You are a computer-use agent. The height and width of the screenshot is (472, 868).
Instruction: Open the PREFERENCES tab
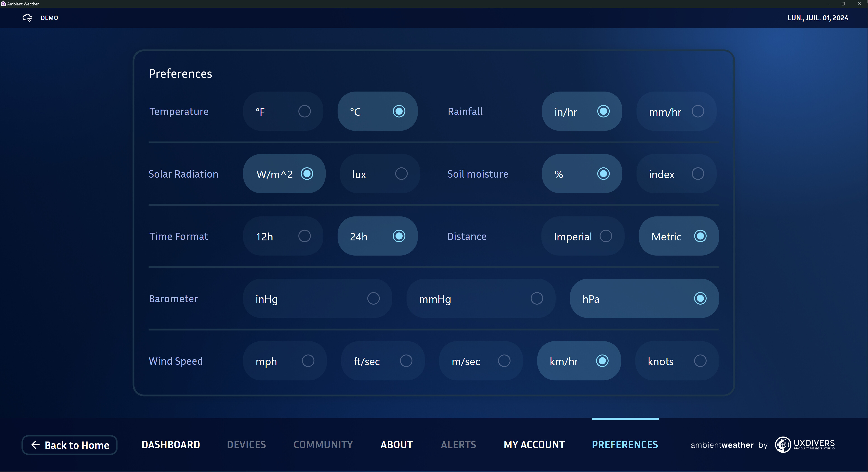tap(625, 445)
